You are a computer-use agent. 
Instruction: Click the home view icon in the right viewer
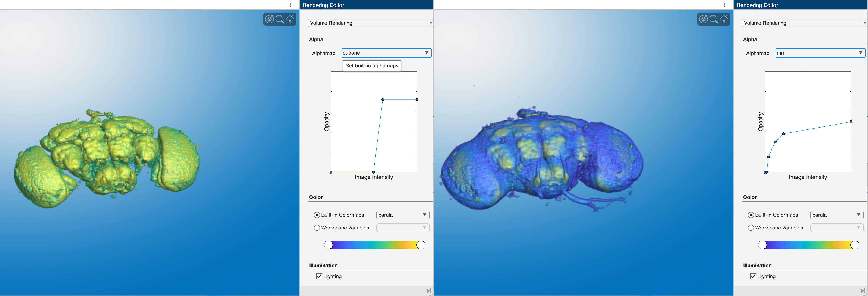724,19
